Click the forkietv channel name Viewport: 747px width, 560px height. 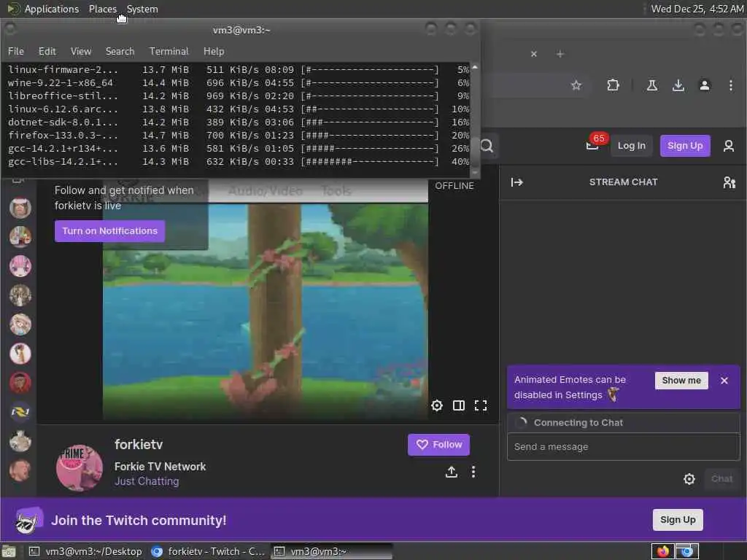pos(139,444)
